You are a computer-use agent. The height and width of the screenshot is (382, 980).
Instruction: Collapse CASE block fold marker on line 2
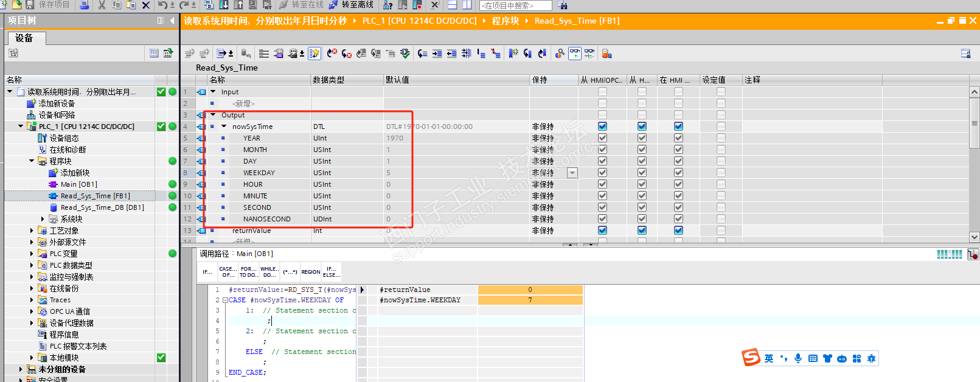point(225,300)
